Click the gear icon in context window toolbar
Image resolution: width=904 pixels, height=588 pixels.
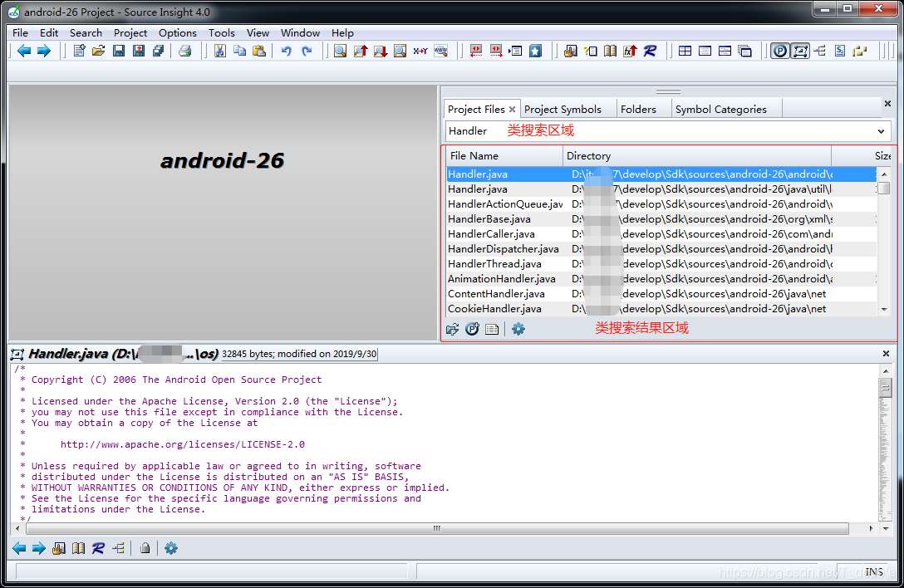click(171, 548)
